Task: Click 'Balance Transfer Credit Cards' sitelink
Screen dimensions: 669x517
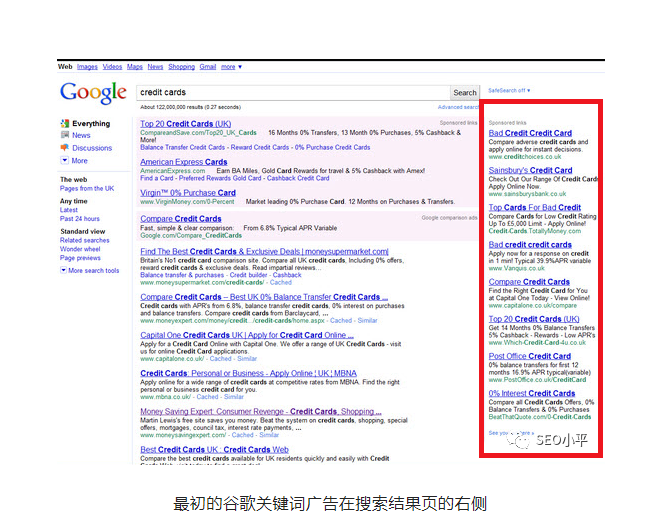Action: click(183, 147)
